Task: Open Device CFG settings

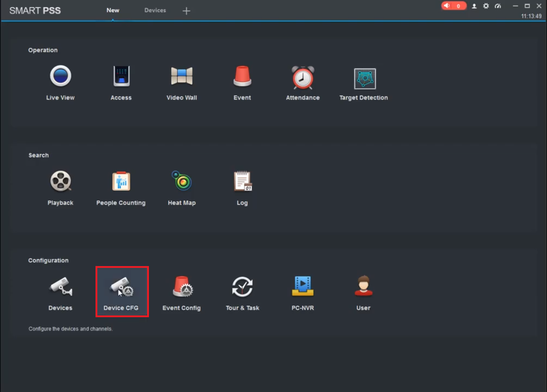Action: point(122,292)
